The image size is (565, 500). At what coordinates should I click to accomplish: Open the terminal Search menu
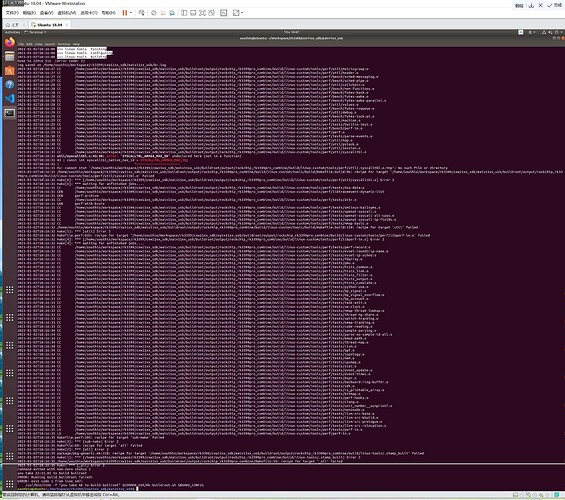point(50,44)
